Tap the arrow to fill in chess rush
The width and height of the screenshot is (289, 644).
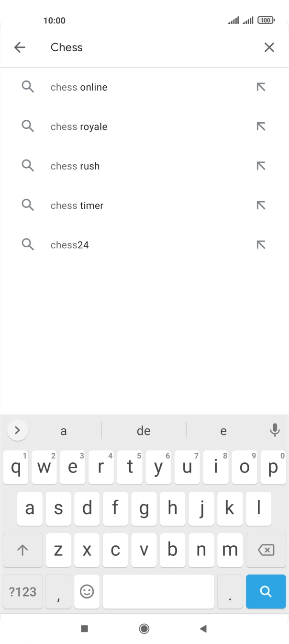pos(261,166)
